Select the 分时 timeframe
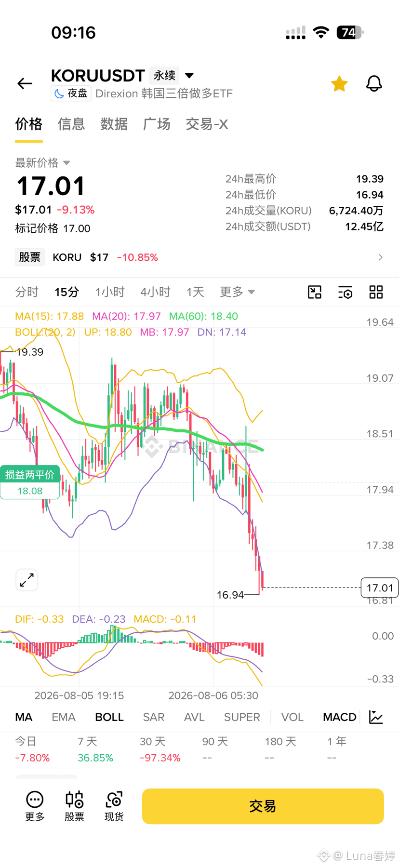 click(x=27, y=292)
